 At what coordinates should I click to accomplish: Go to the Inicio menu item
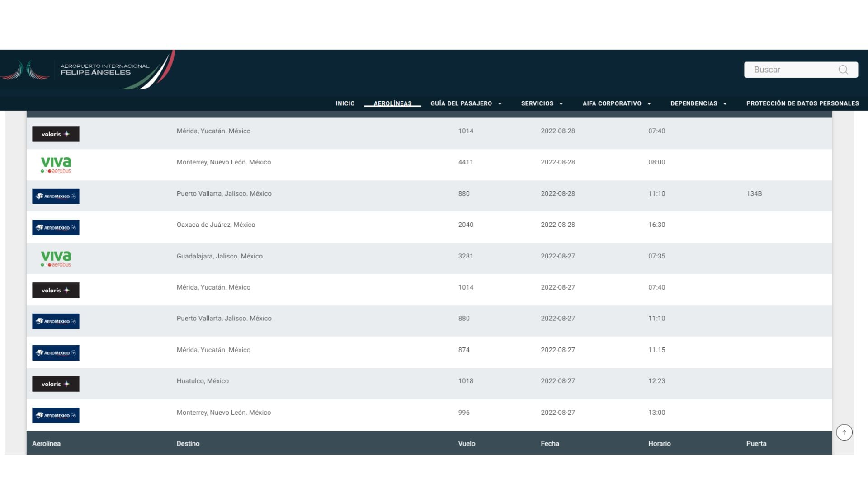(345, 103)
